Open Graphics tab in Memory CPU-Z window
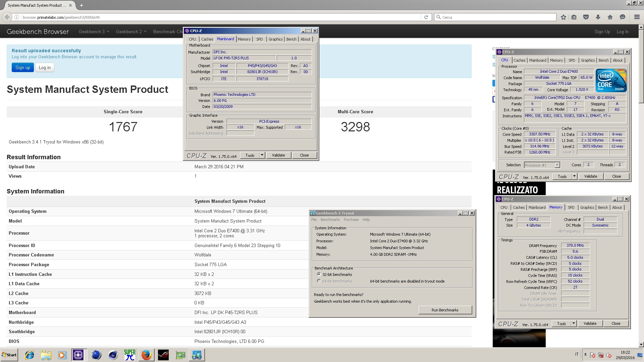Image resolution: width=644 pixels, height=362 pixels. pyautogui.click(x=587, y=207)
